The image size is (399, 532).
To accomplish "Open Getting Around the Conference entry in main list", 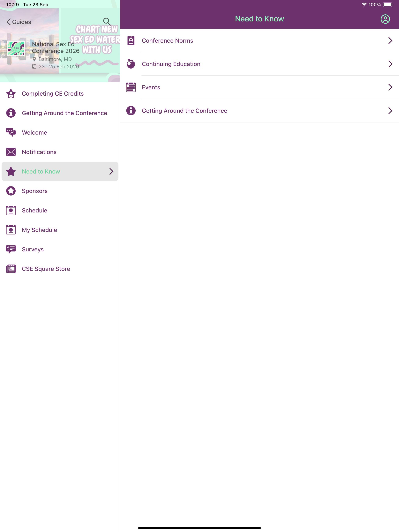I will [260, 111].
